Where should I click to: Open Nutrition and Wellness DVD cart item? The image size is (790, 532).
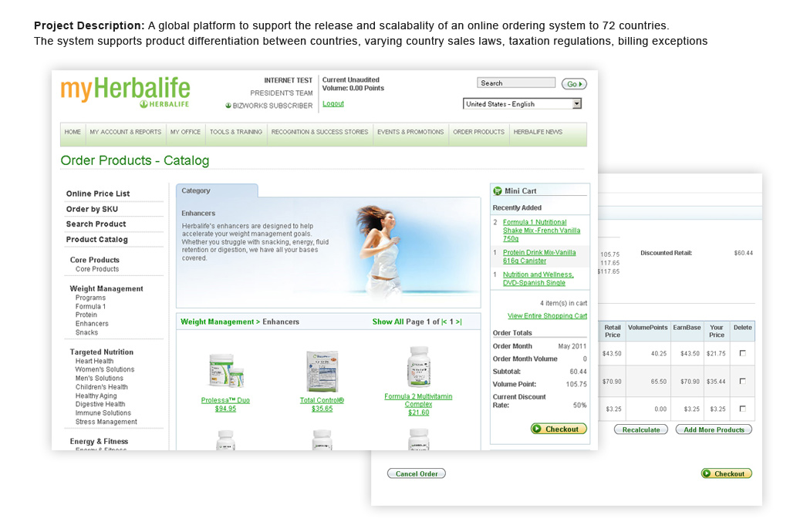click(x=538, y=278)
